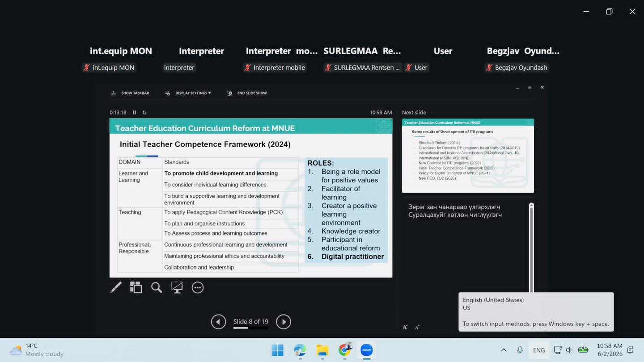Click the "Slide 8 of 19" counter text
644x362 pixels.
click(251, 321)
